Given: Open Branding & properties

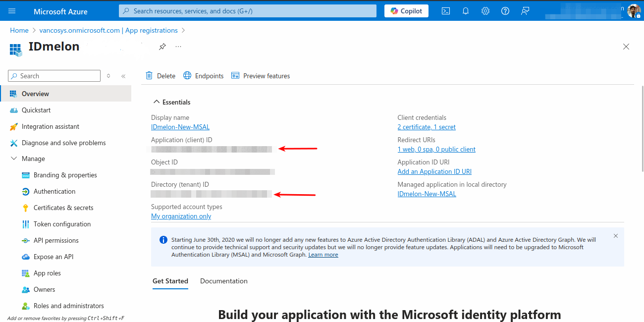Looking at the screenshot, I should [x=65, y=175].
